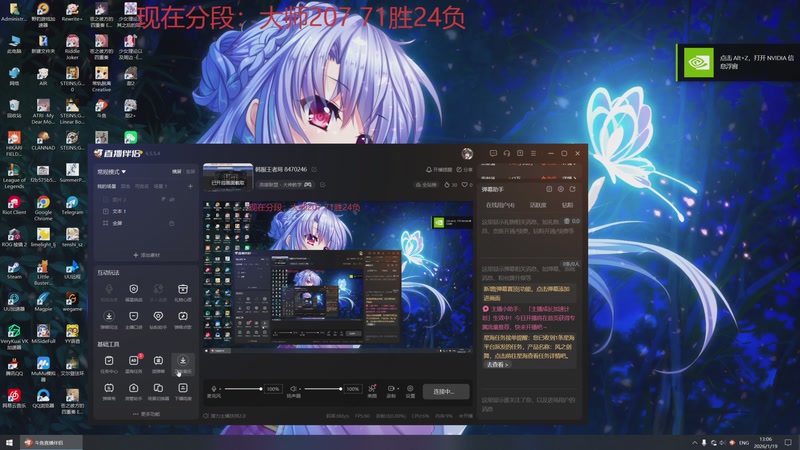Toggle visibility eye of first source row
The image size is (800, 450).
tap(172, 199)
